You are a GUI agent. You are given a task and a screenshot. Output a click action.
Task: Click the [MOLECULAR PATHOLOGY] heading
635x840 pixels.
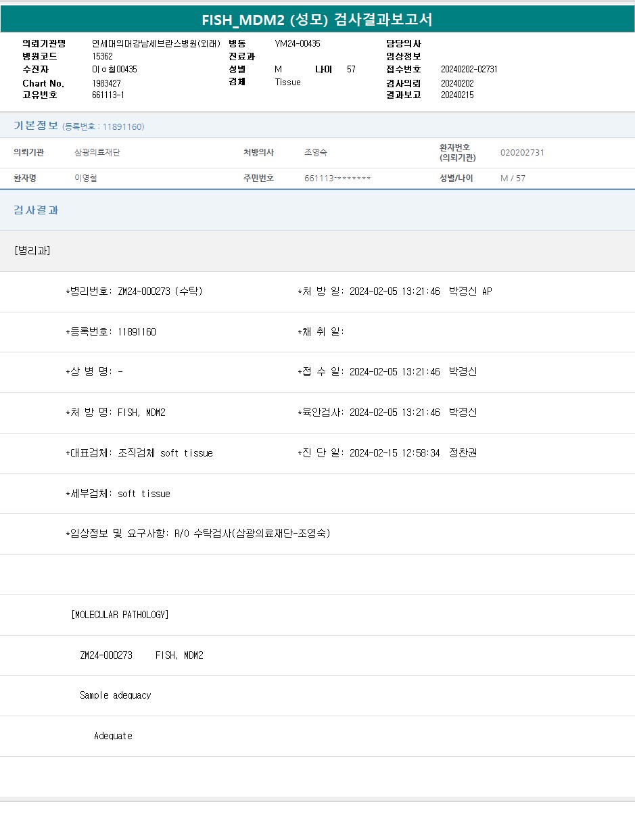tap(120, 615)
